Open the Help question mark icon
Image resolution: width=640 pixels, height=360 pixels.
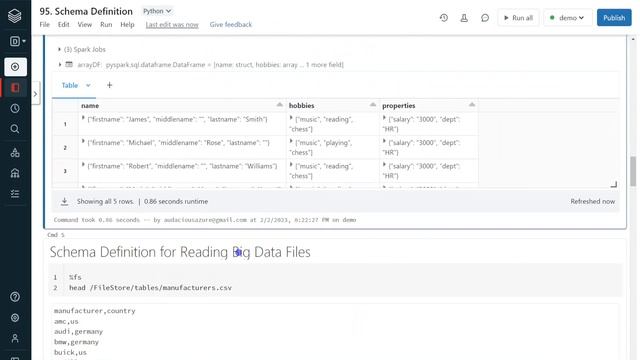tap(15, 297)
